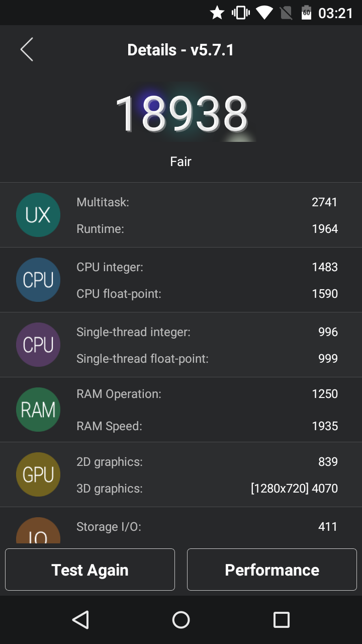Image resolution: width=362 pixels, height=644 pixels.
Task: Tap the RAM Speed result row
Action: tap(207, 426)
